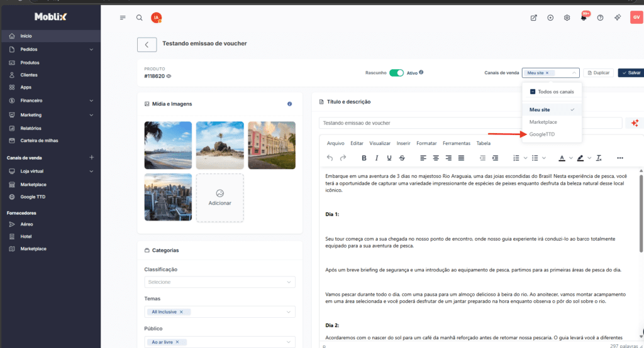Select Meu site in channels list
The width and height of the screenshot is (644, 348).
coord(552,109)
